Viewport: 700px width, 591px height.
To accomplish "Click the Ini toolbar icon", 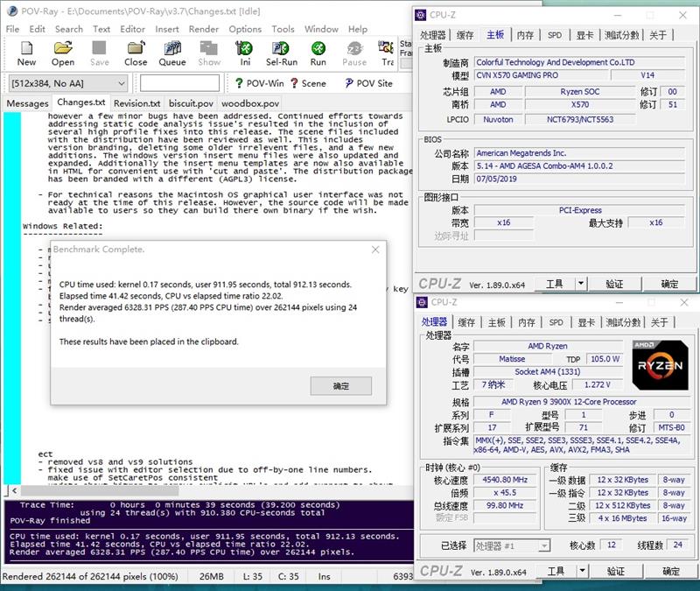I will point(246,53).
